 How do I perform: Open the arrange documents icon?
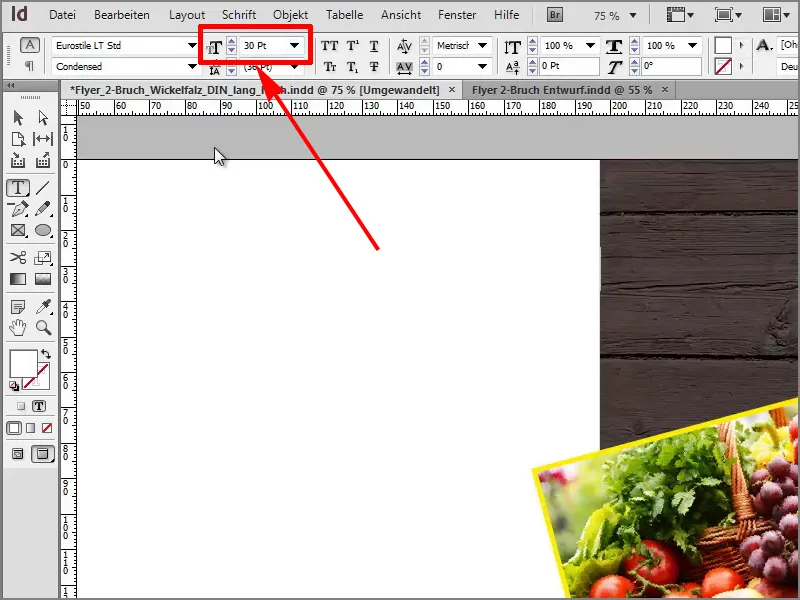click(776, 15)
